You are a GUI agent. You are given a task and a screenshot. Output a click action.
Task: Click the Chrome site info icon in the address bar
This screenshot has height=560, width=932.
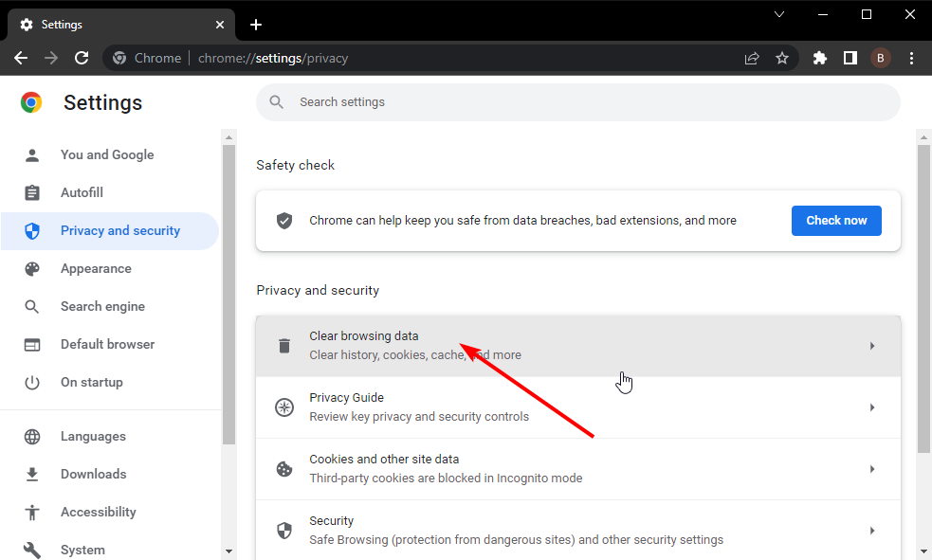pos(119,58)
